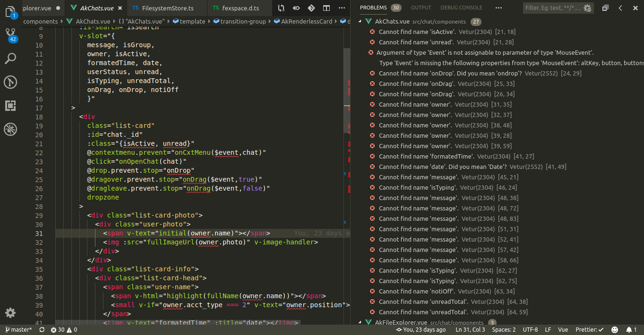Open the Git-disabled debug icon view
Viewport: 644px width, 335px height.
click(10, 82)
